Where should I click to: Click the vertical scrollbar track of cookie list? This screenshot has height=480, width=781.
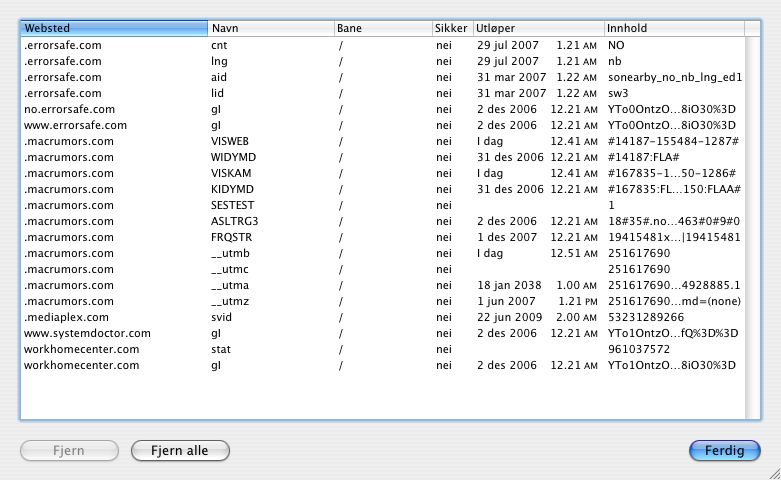pos(753,228)
